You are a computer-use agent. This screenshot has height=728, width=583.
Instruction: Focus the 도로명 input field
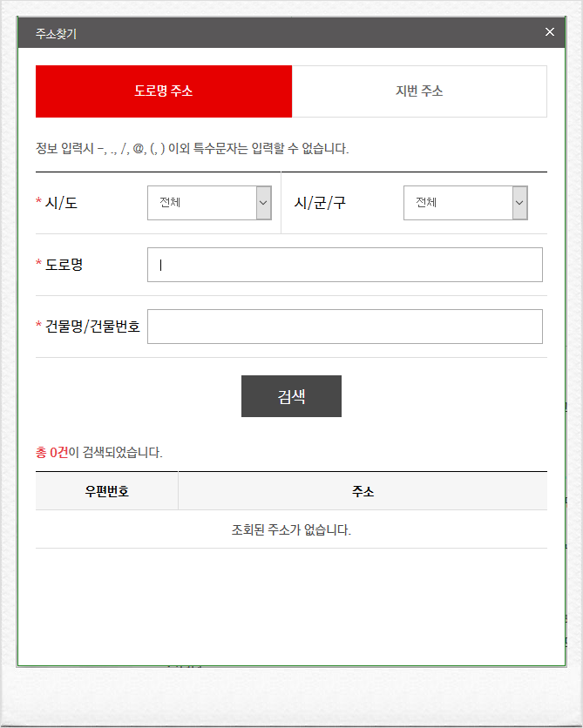click(345, 265)
